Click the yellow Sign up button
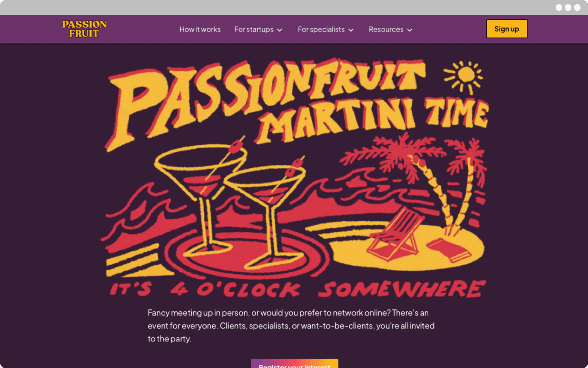This screenshot has height=368, width=588. pos(507,29)
